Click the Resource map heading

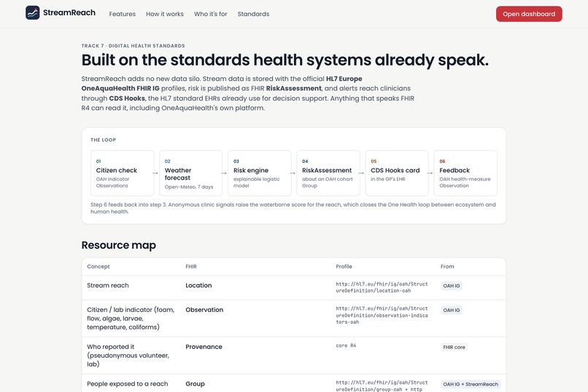(118, 245)
